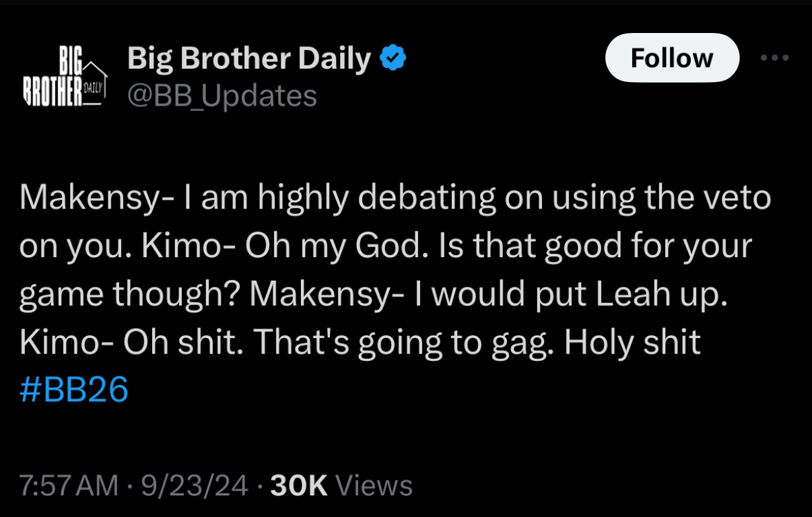Click the 9/23/24 post date
Image resolution: width=812 pixels, height=517 pixels.
click(x=195, y=485)
